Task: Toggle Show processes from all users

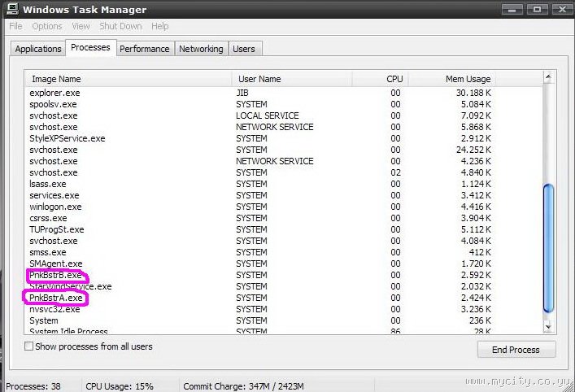Action: pos(28,346)
